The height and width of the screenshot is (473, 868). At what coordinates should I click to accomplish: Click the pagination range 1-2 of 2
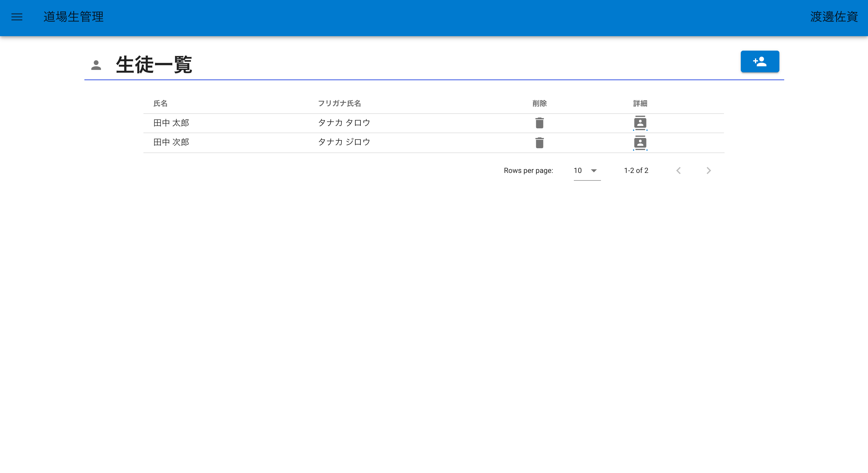click(636, 171)
